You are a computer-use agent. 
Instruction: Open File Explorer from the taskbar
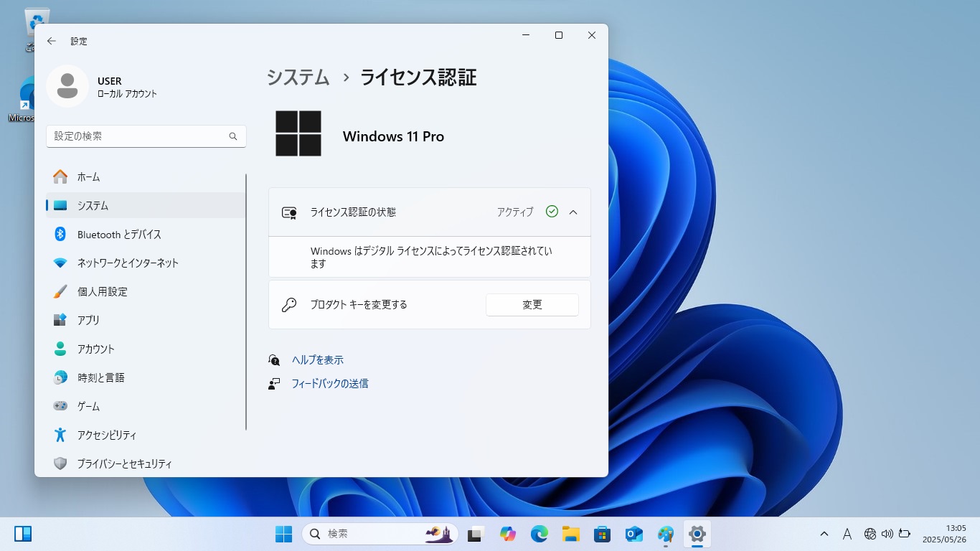pos(570,534)
